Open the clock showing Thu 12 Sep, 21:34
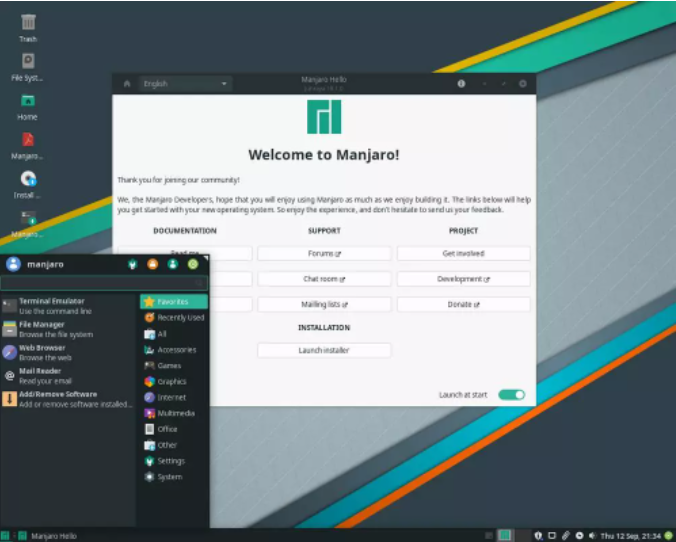The height and width of the screenshot is (542, 676). (631, 536)
